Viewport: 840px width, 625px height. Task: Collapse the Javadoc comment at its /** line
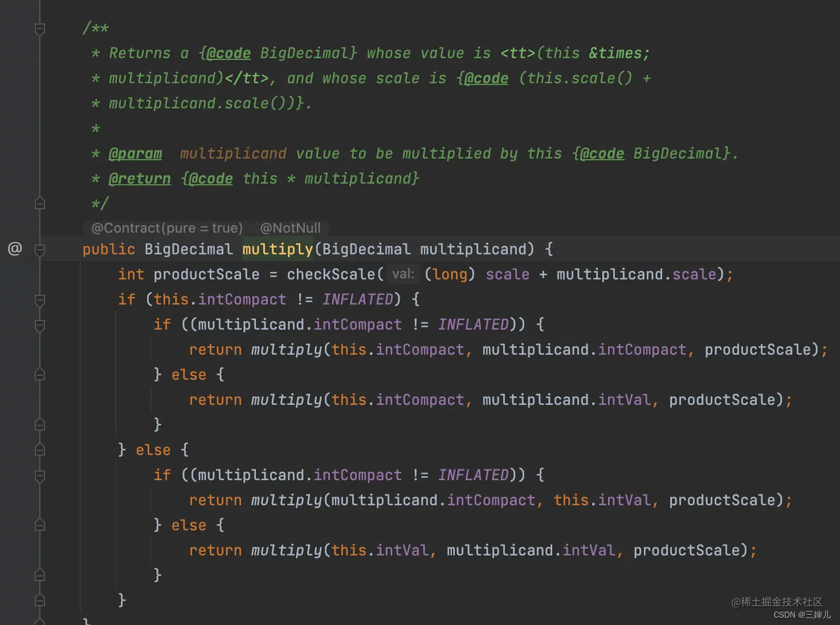coord(40,29)
